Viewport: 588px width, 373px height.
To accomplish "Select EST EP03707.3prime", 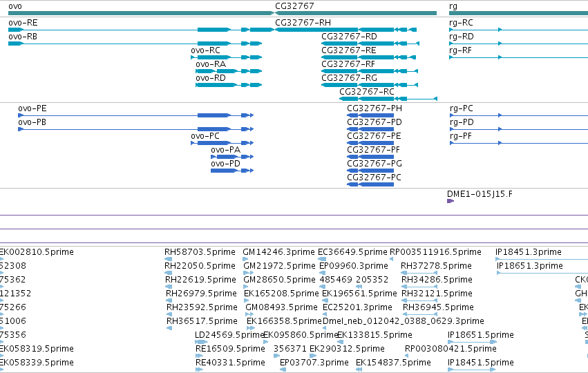I will [314, 363].
